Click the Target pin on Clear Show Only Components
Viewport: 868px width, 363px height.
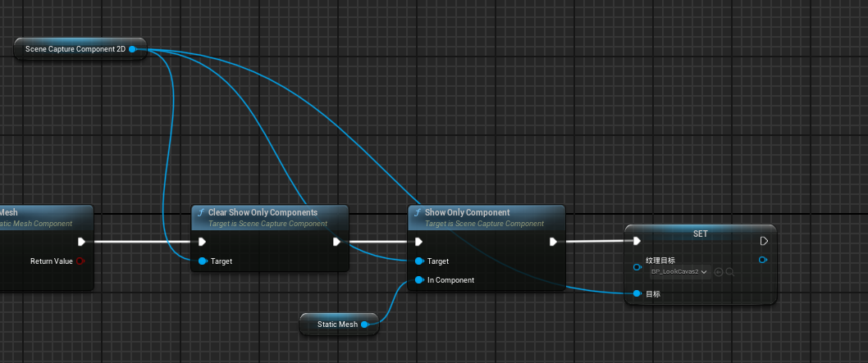(x=203, y=261)
